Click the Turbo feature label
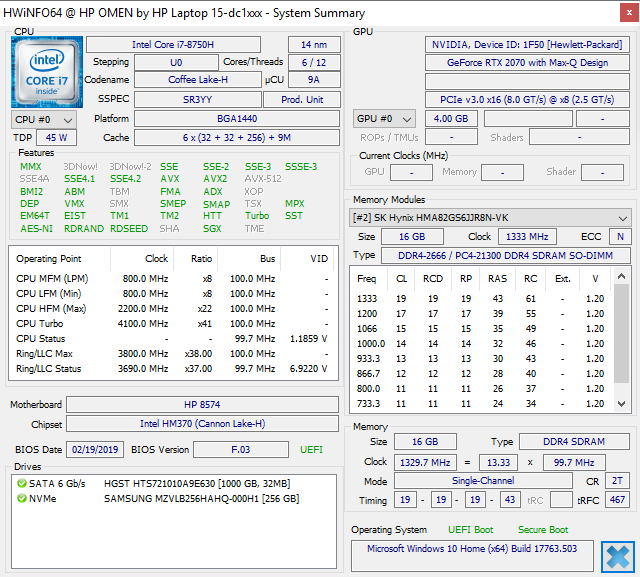Viewport: 640px width, 577px height. [x=257, y=215]
